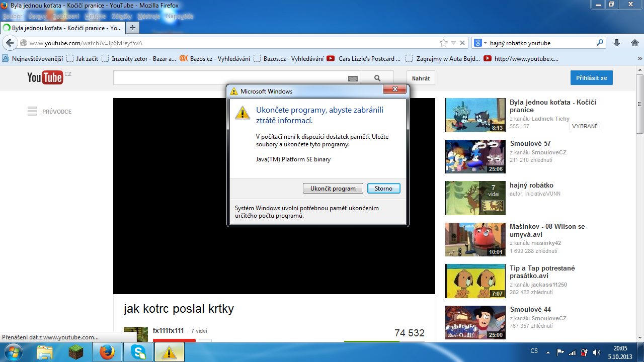Image resolution: width=644 pixels, height=362 pixels.
Task: Click the Firefox address bar URL
Action: (x=86, y=43)
